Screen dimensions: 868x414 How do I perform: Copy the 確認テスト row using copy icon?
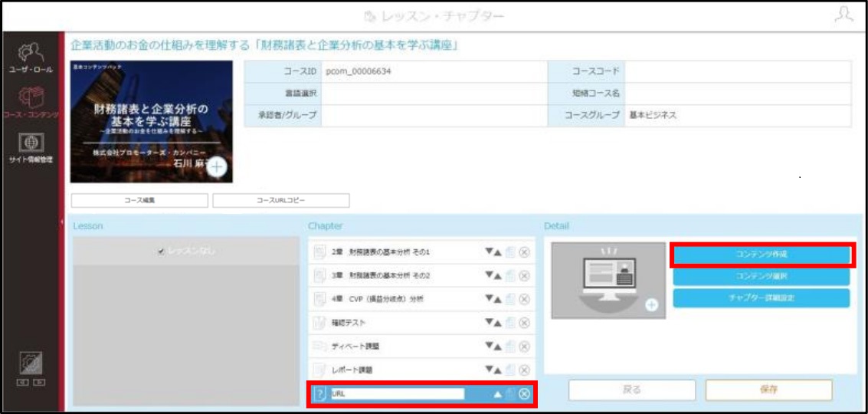point(510,323)
